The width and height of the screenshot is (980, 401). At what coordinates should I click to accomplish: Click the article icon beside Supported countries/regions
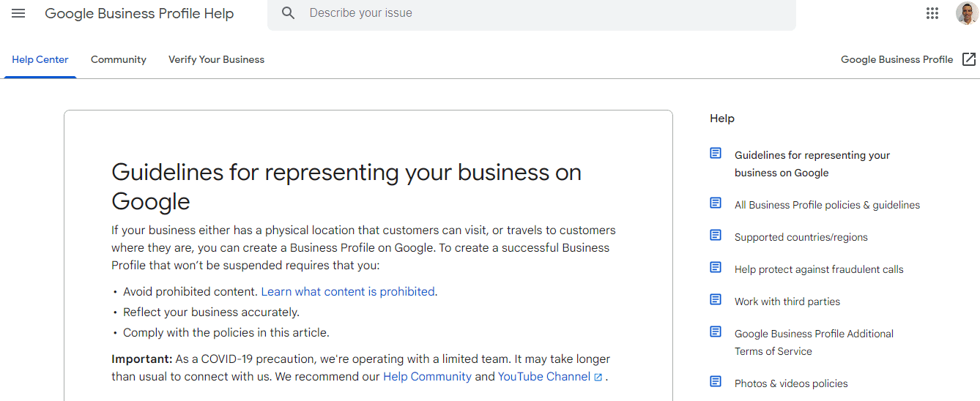point(716,235)
